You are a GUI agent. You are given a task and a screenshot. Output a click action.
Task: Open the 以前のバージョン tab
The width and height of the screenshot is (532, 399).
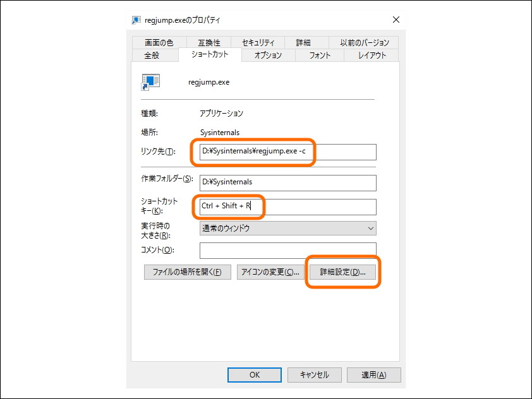coord(363,42)
